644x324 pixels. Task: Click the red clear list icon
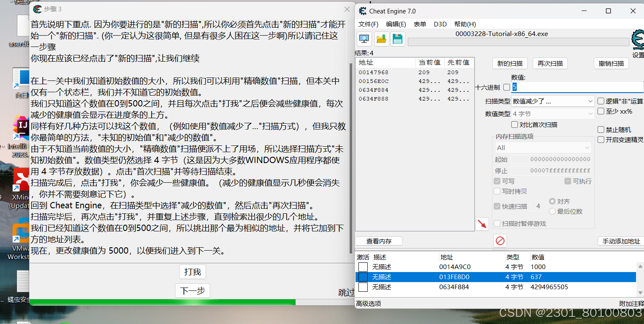point(500,241)
